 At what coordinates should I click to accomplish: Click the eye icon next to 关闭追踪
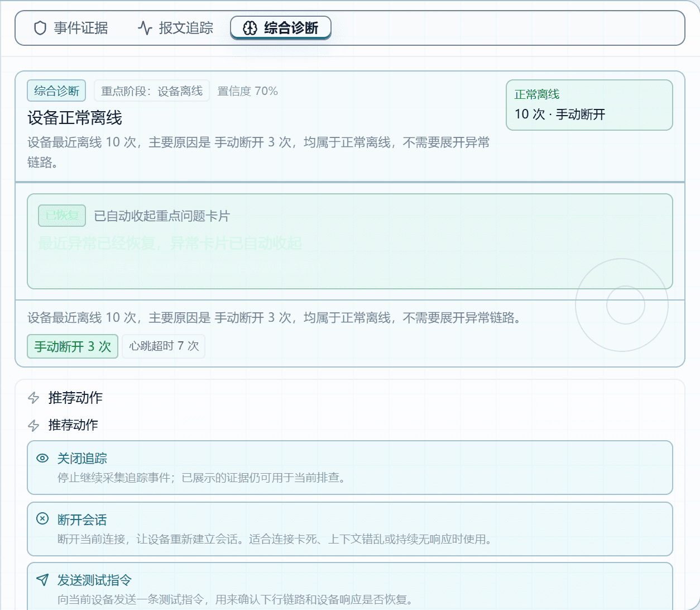pyautogui.click(x=42, y=458)
